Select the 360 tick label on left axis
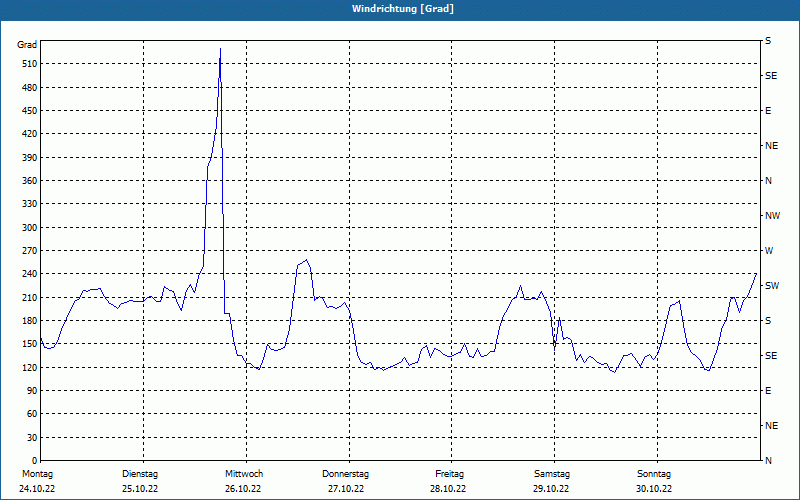The image size is (800, 500). pos(27,181)
